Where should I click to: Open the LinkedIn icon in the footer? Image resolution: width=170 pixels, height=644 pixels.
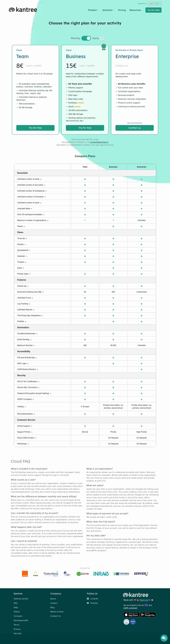point(88,599)
